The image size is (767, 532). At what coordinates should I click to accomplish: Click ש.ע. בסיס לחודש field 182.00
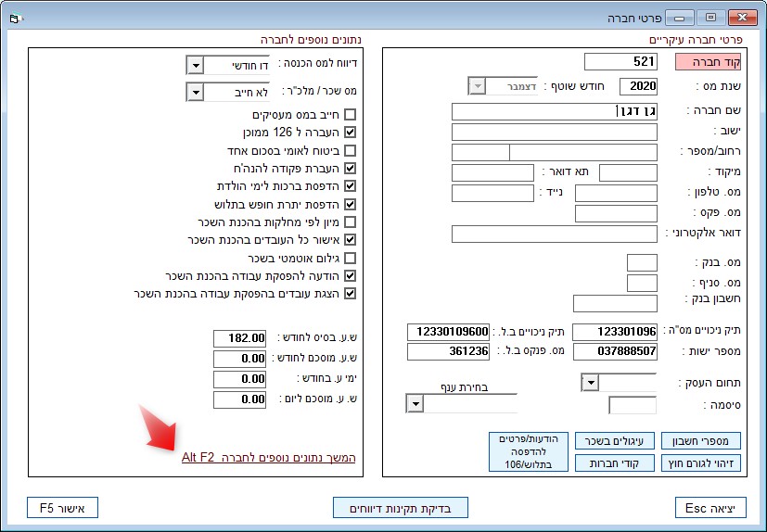point(239,338)
